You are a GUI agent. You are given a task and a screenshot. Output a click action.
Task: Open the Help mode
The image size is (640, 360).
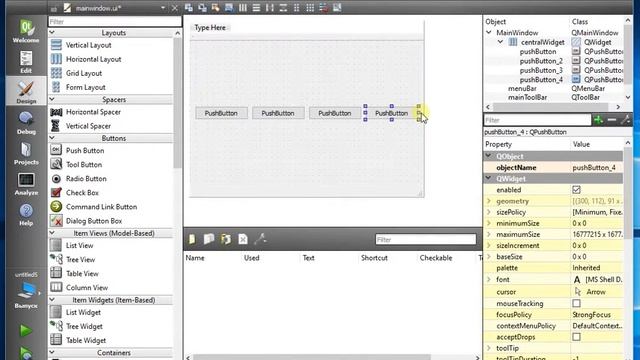click(x=26, y=214)
